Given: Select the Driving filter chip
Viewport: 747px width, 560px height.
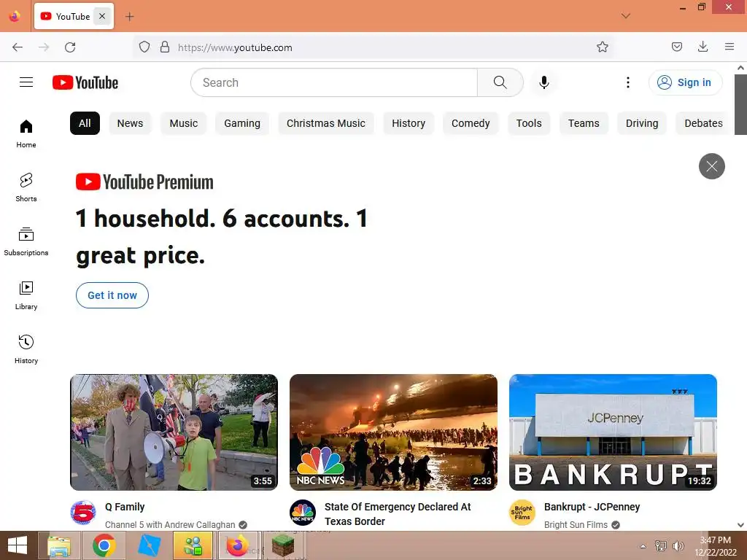Looking at the screenshot, I should [x=642, y=123].
